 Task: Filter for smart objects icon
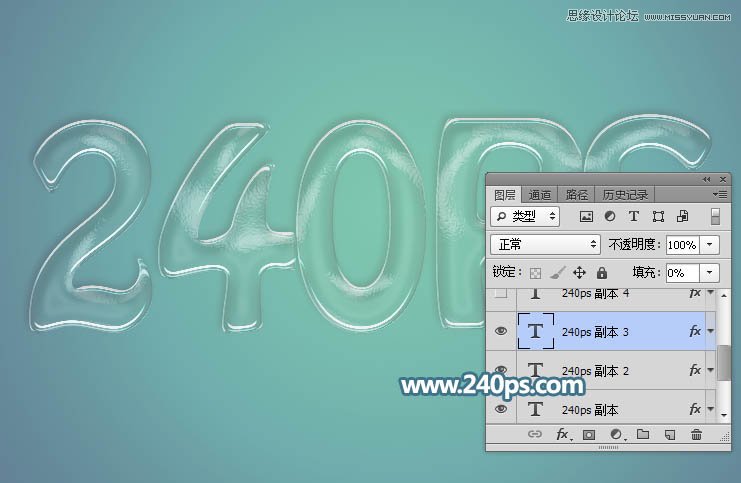click(682, 216)
